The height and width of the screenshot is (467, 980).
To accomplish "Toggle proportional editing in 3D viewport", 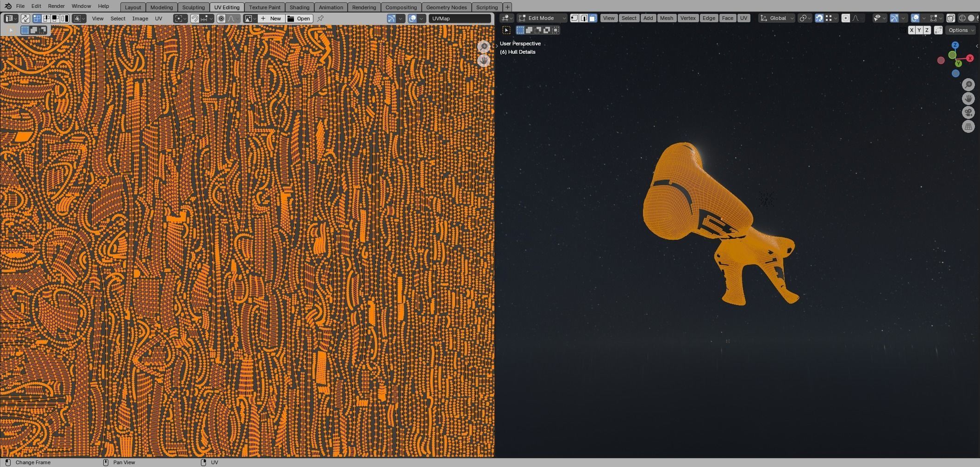I will coord(846,18).
